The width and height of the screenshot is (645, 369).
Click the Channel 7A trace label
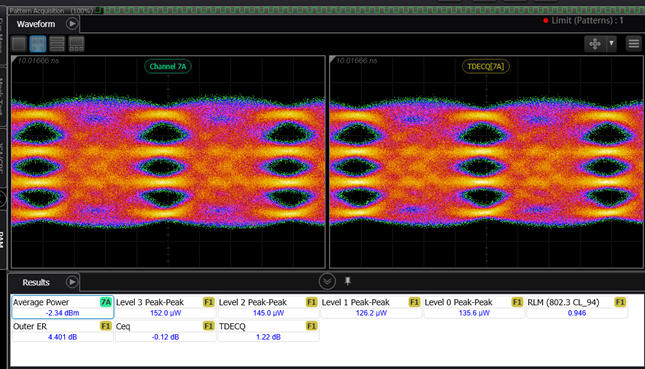pyautogui.click(x=168, y=66)
